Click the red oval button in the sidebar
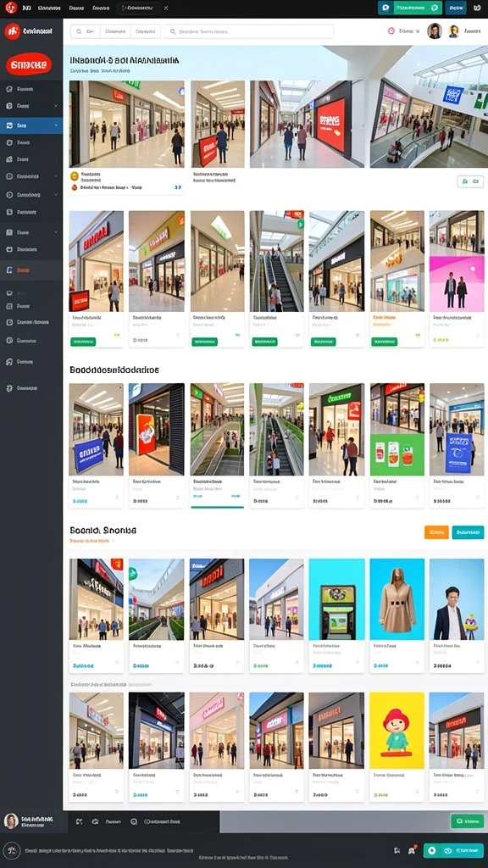Screen dimensions: 488x868 click(29, 64)
